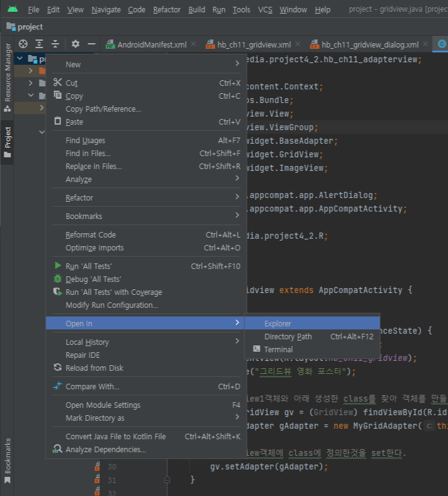Expand the Local History submenu
Image resolution: width=448 pixels, height=496 pixels.
click(x=237, y=341)
